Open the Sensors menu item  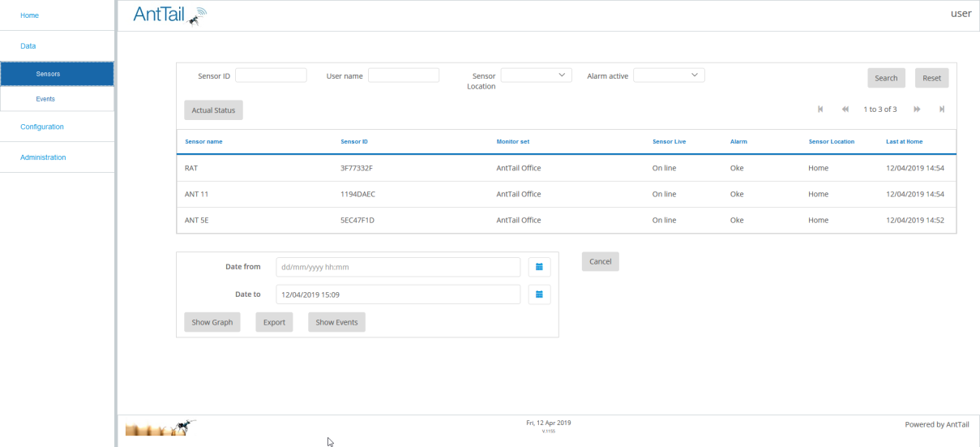pyautogui.click(x=57, y=74)
